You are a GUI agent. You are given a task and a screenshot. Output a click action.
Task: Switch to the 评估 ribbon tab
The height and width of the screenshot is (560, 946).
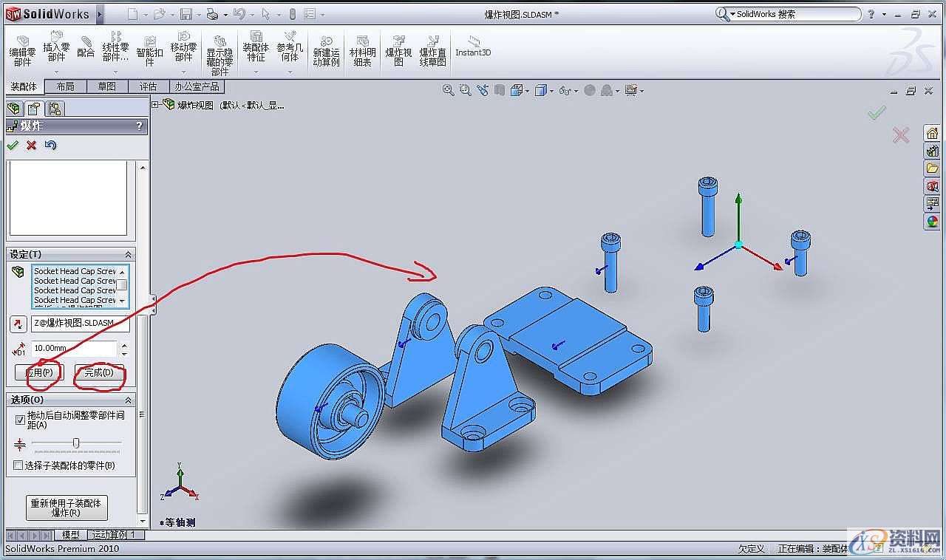coord(149,86)
